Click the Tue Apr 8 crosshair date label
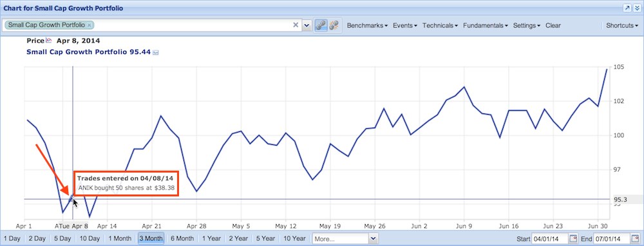 [73, 226]
